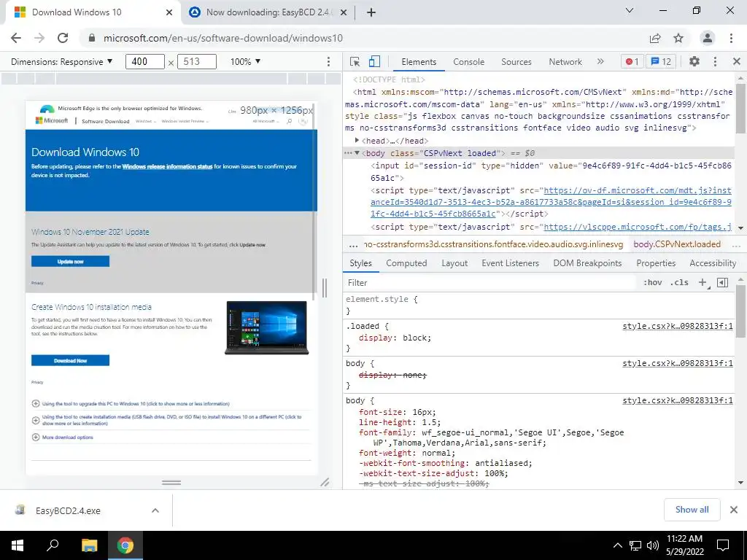Click body.CSPvNext.loaded breadcrumb
Viewport: 747px width, 560px height.
click(x=676, y=244)
